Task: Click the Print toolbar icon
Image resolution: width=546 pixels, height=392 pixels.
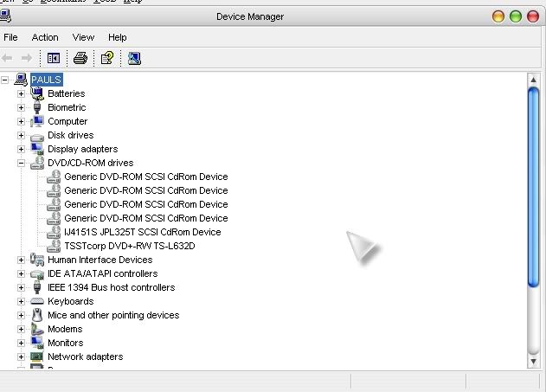Action: [x=80, y=58]
